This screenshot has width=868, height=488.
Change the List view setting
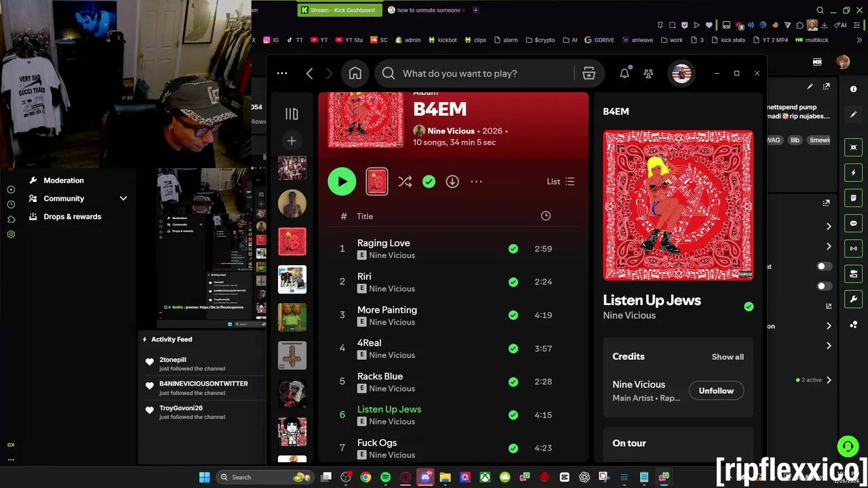561,182
